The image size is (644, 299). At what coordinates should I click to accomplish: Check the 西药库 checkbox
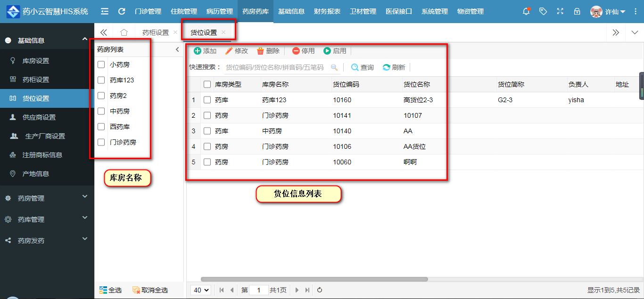tap(101, 127)
